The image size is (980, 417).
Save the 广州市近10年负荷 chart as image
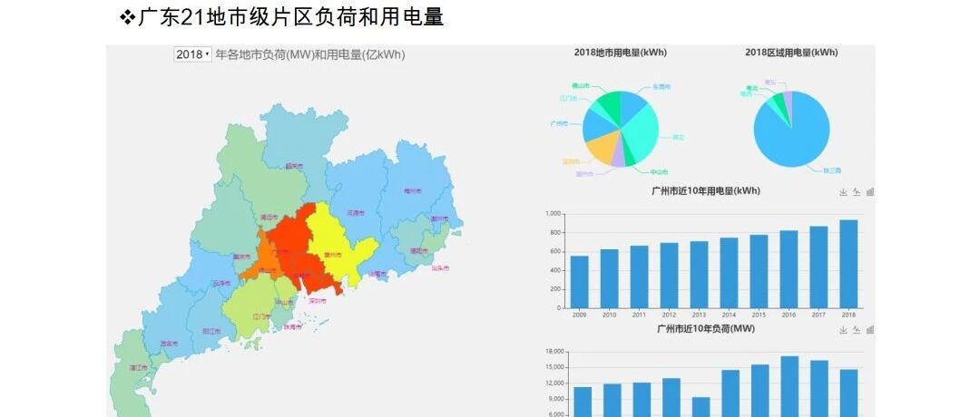pyautogui.click(x=843, y=330)
